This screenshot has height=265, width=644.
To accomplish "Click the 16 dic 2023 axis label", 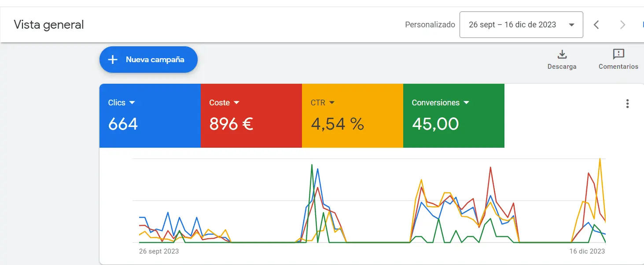I will (x=587, y=251).
